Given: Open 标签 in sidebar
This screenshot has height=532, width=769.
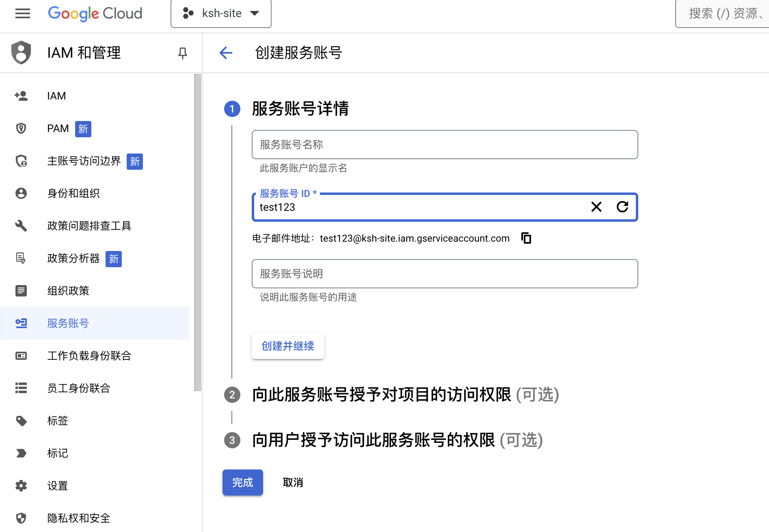Looking at the screenshot, I should 95,421.
